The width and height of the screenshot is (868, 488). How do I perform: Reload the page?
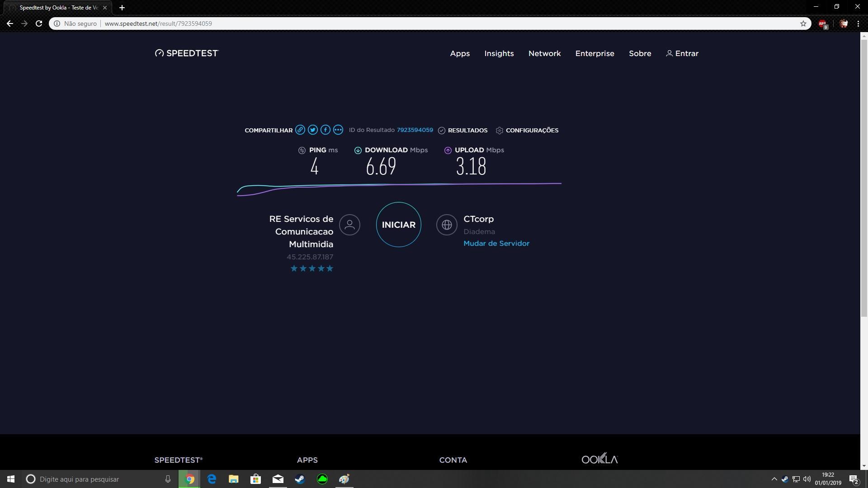39,23
